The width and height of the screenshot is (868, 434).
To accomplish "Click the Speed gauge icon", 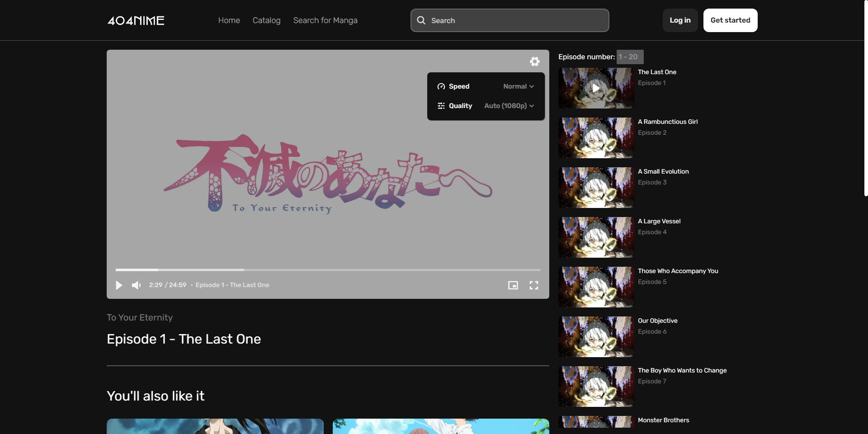I will click(441, 86).
